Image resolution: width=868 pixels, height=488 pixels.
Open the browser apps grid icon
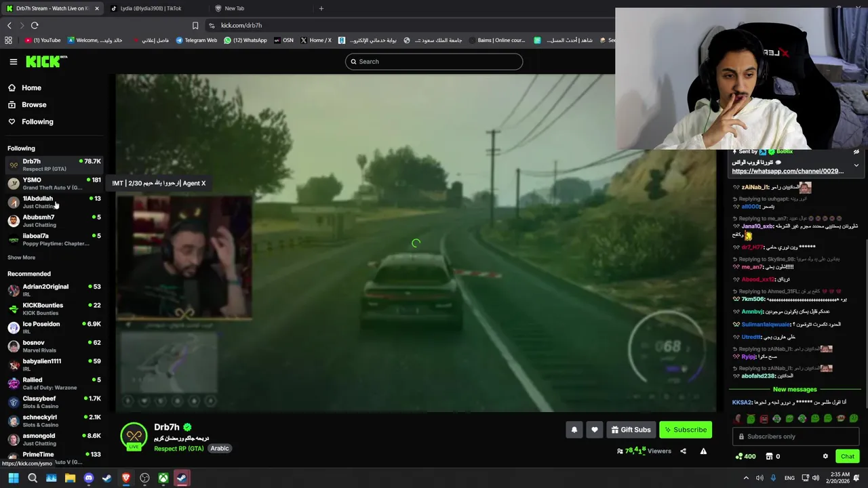(8, 40)
